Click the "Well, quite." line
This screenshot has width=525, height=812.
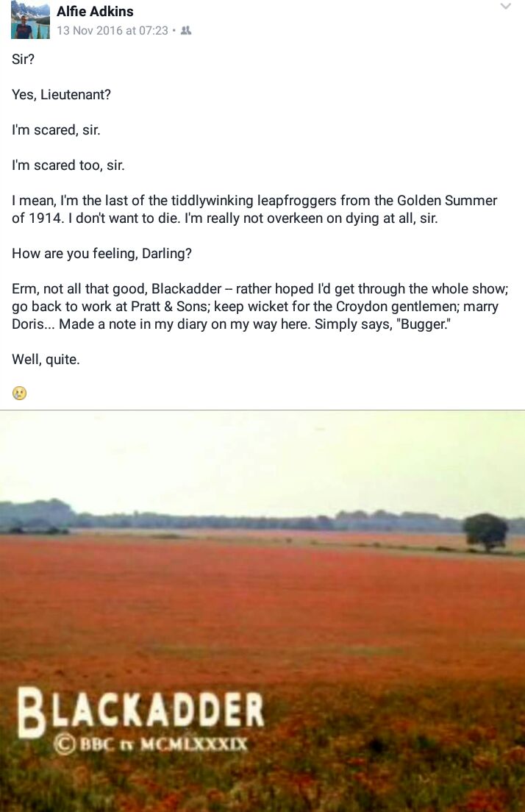coord(46,360)
